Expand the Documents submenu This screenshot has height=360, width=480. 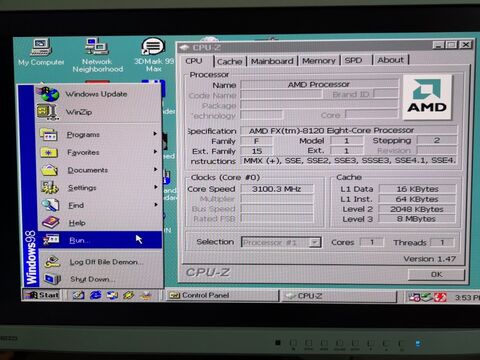[99, 170]
